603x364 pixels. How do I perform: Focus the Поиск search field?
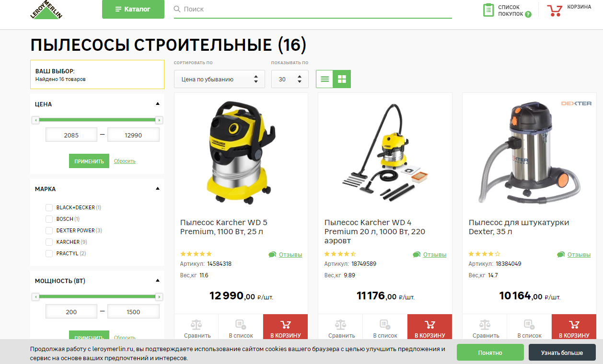pos(313,9)
